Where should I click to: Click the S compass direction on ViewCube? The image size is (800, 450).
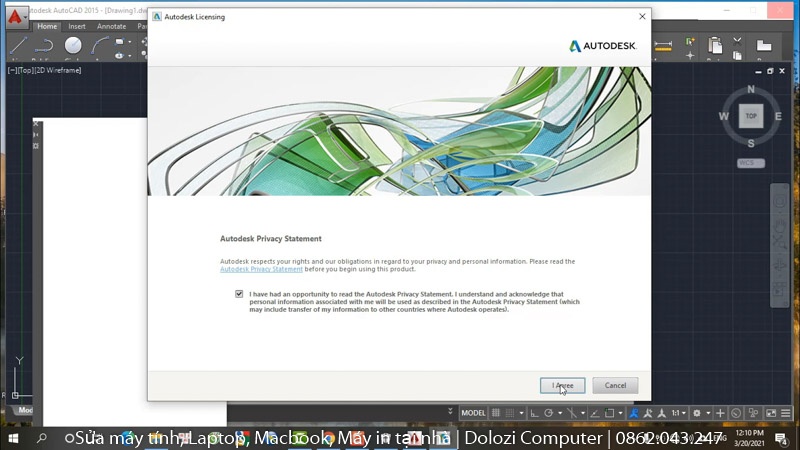click(x=751, y=144)
